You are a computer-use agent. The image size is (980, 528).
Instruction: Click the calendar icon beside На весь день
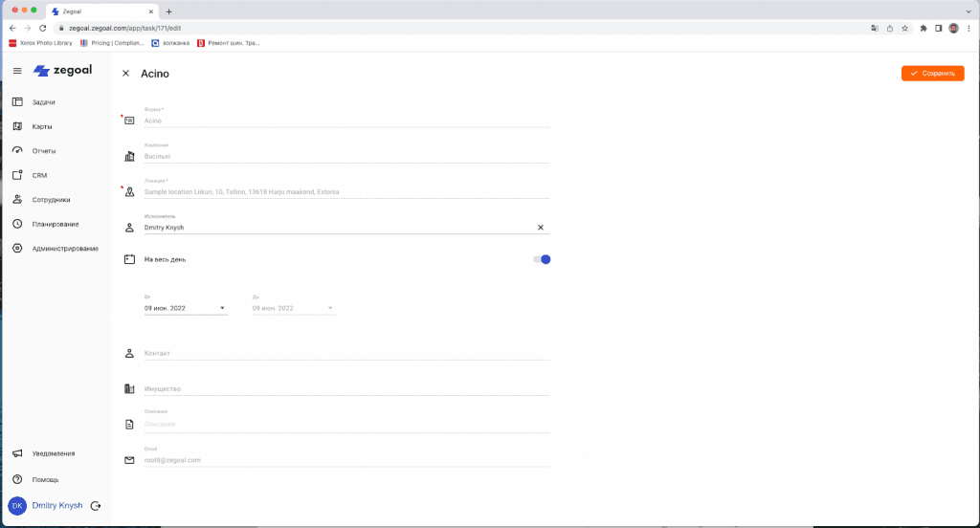[129, 259]
